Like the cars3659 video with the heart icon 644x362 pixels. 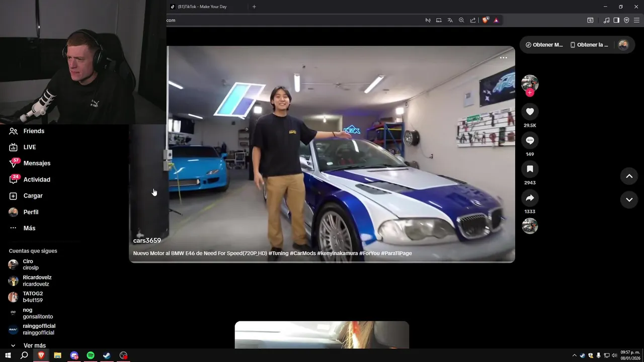[x=530, y=112]
